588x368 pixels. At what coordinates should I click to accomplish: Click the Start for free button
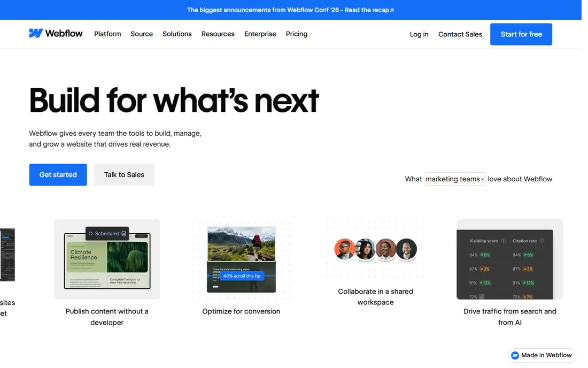tap(521, 34)
